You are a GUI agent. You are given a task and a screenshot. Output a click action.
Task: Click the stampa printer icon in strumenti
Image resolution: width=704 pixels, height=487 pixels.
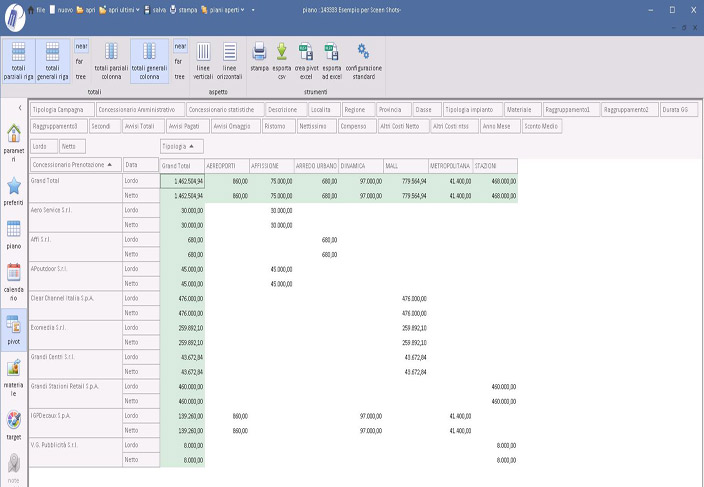[259, 52]
